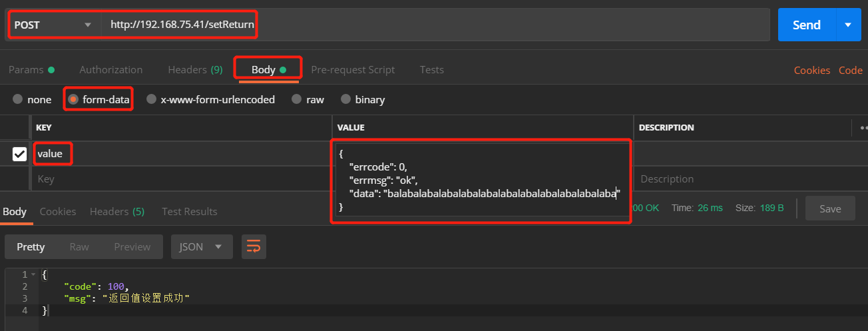868x331 pixels.
Task: Click the request URL field
Action: pyautogui.click(x=399, y=25)
